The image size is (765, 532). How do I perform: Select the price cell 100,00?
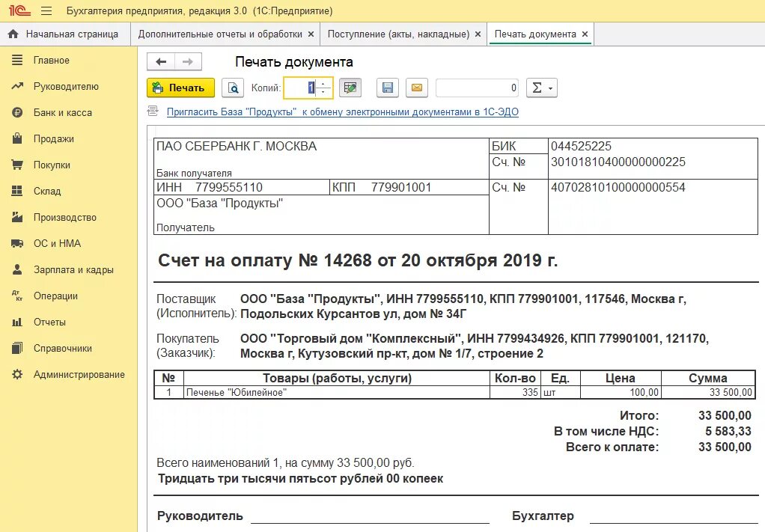tap(621, 393)
